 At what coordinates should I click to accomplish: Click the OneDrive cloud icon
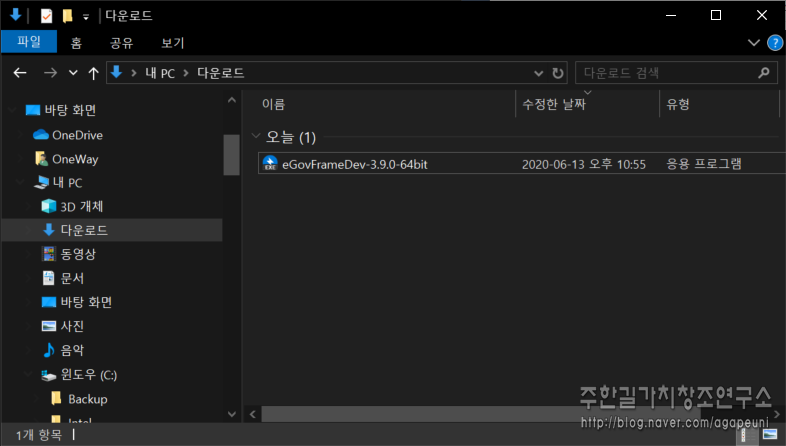[41, 135]
